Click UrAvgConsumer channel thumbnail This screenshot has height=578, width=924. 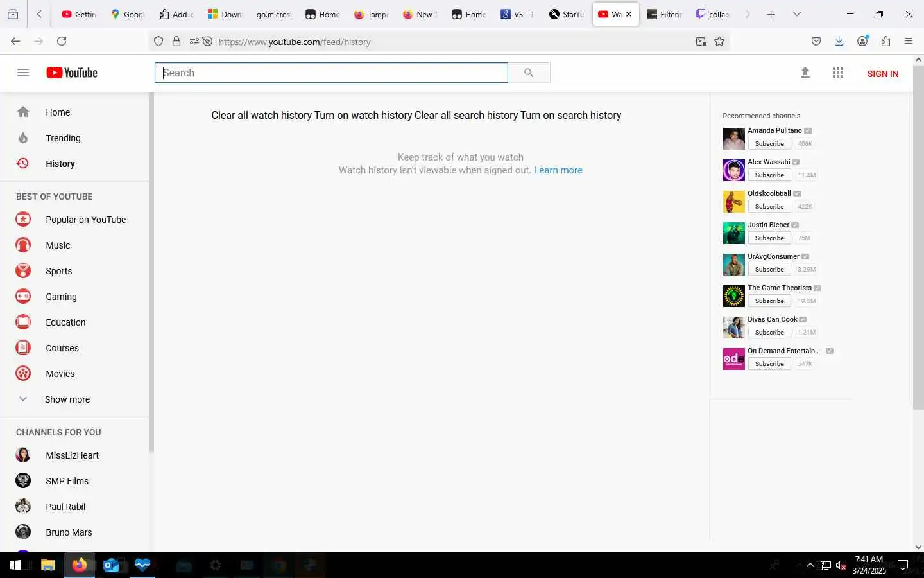click(x=733, y=265)
